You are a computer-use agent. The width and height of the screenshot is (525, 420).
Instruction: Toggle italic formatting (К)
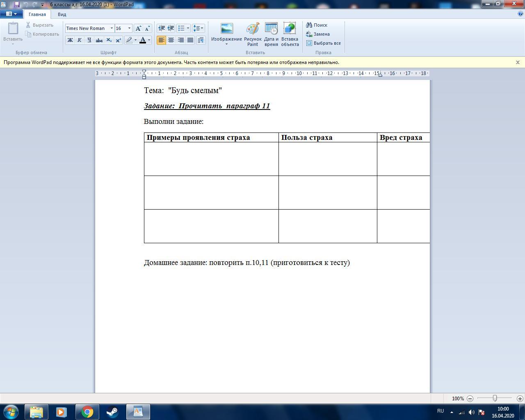(79, 40)
